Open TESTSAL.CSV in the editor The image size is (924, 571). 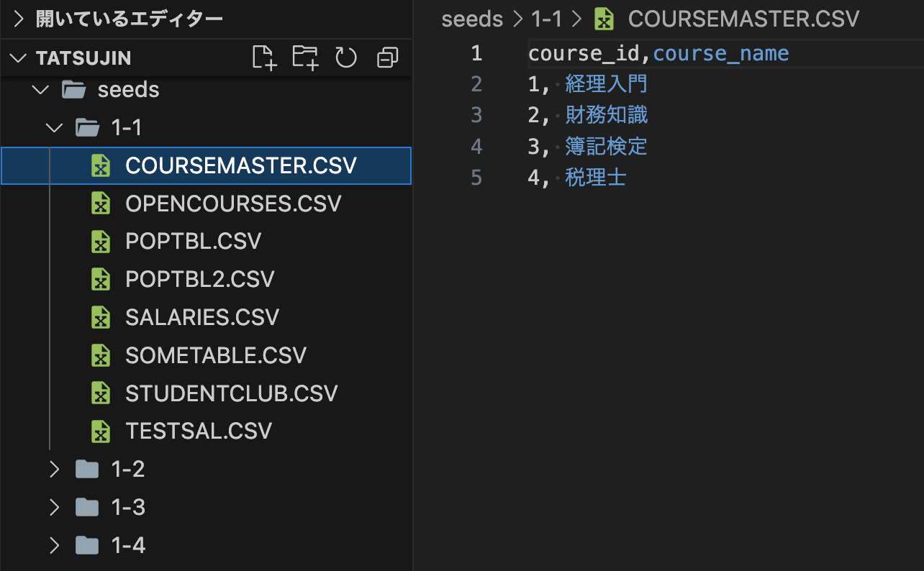199,431
